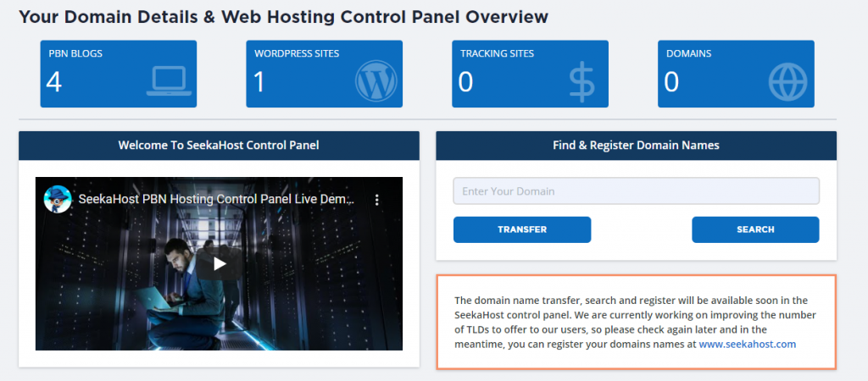Open the www.seekahost.com link
This screenshot has width=868, height=381.
pyautogui.click(x=748, y=344)
